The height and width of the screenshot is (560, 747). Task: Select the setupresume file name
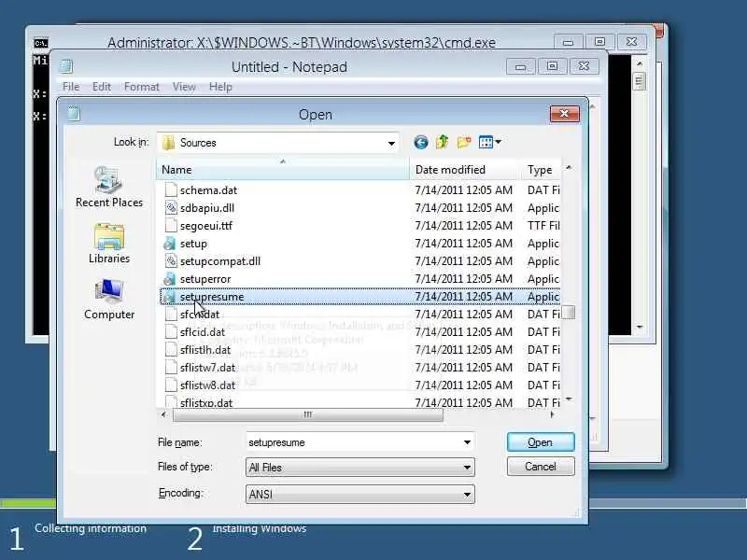(x=212, y=297)
